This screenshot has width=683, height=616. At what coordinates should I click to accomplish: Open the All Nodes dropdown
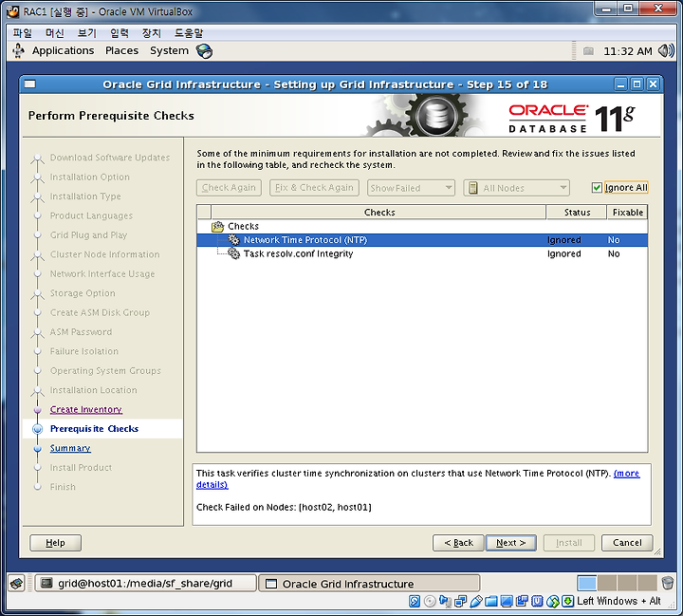coord(517,188)
